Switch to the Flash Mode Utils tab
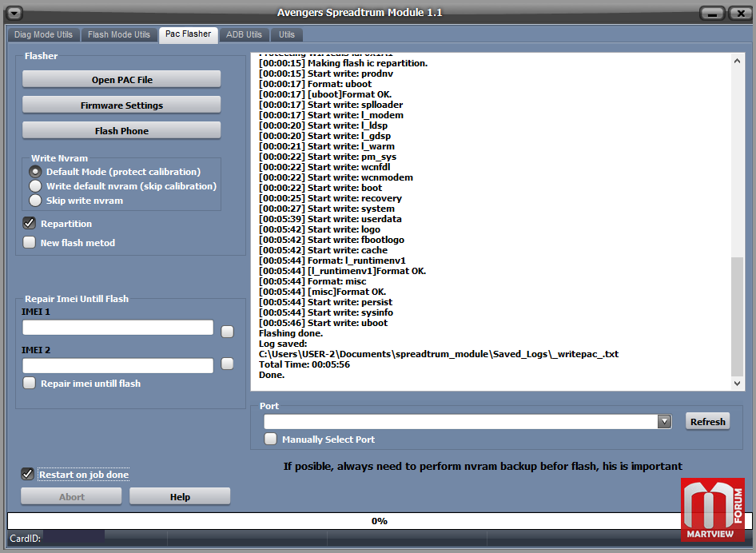This screenshot has height=553, width=756. pos(119,34)
